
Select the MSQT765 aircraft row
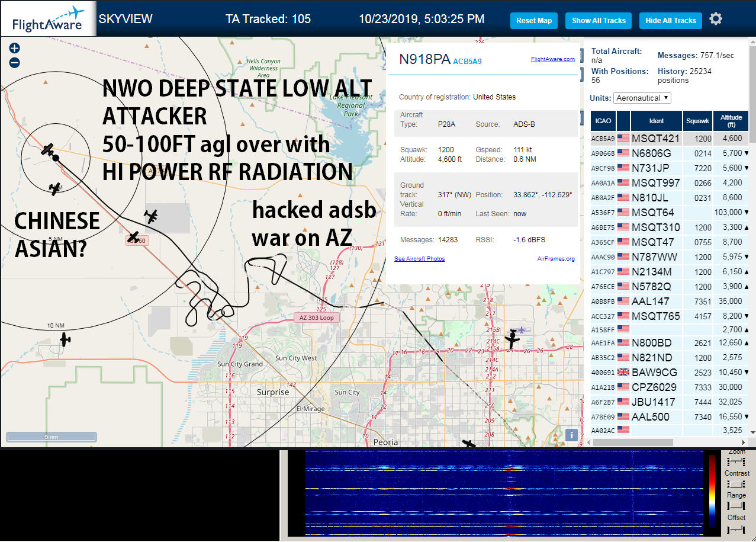coord(670,316)
